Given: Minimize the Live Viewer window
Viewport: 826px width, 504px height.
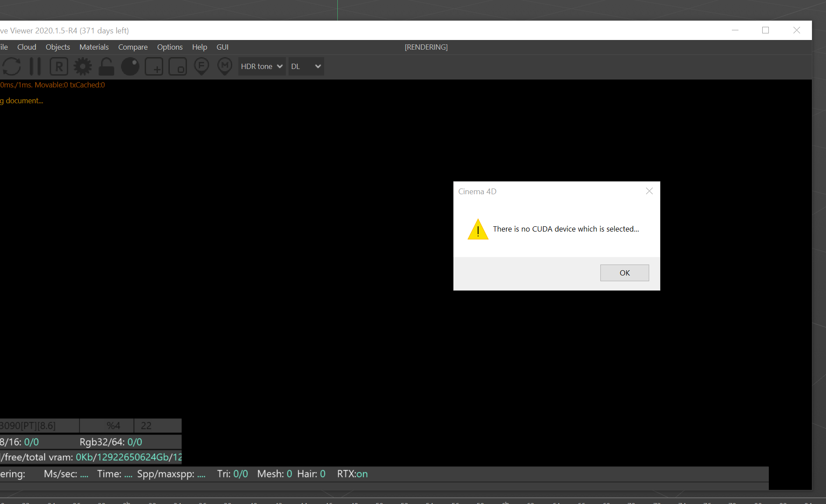Looking at the screenshot, I should coord(735,30).
